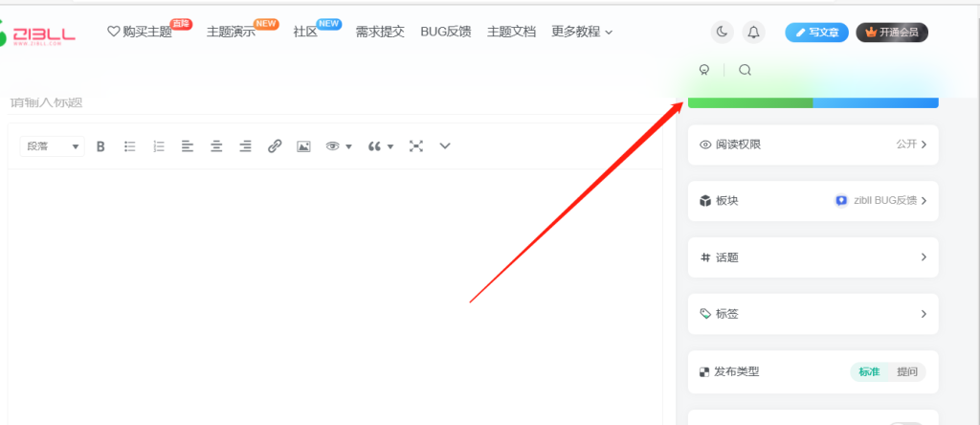This screenshot has height=425, width=980.
Task: Align text right
Action: pos(246,146)
